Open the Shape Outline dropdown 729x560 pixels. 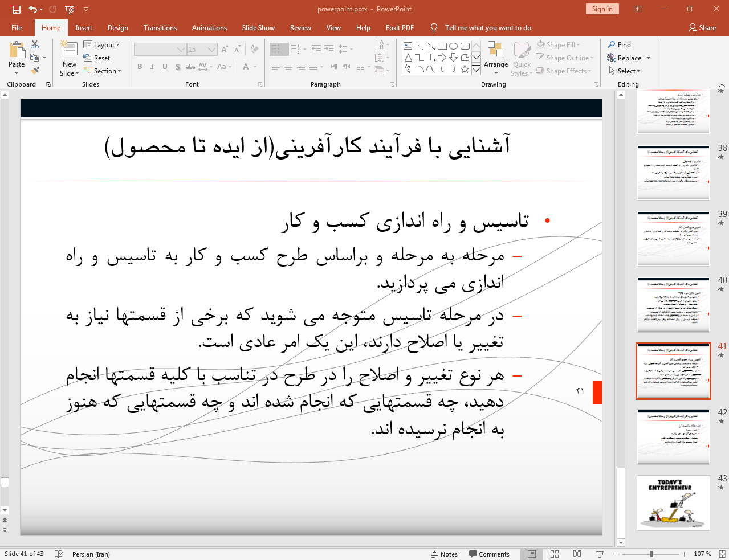(565, 58)
